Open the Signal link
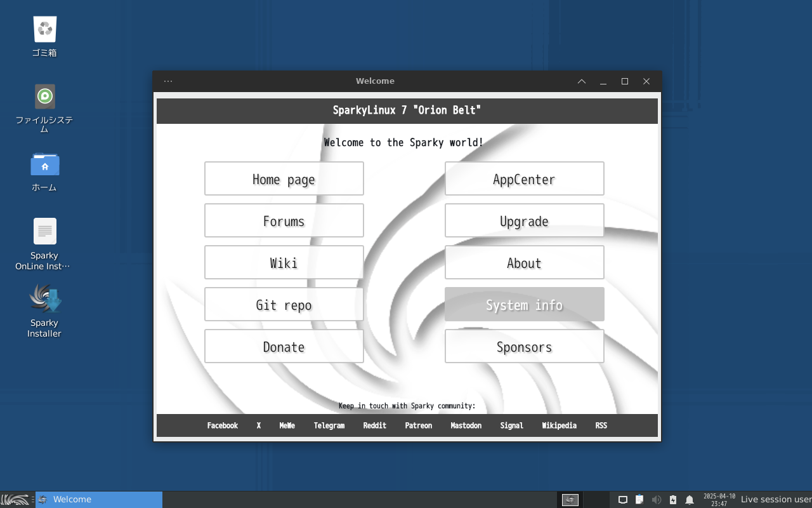Image resolution: width=812 pixels, height=508 pixels. pyautogui.click(x=512, y=425)
